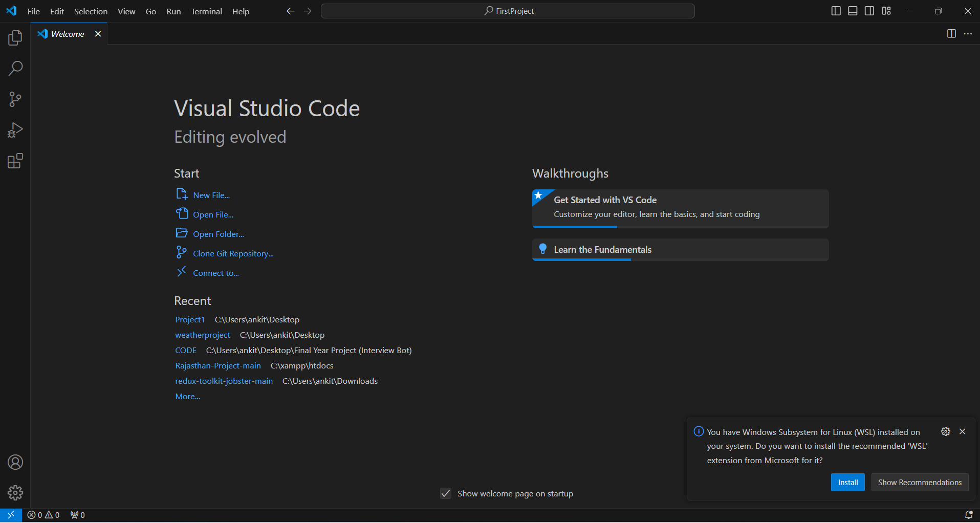Dismiss the WSL notification
Image resolution: width=980 pixels, height=523 pixels.
[963, 431]
